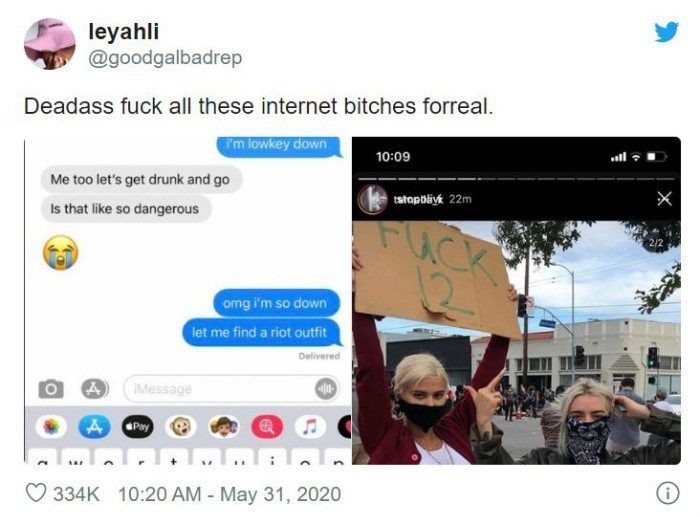Click the iMessage text input field
Image resolution: width=700 pixels, height=517 pixels.
(x=231, y=389)
